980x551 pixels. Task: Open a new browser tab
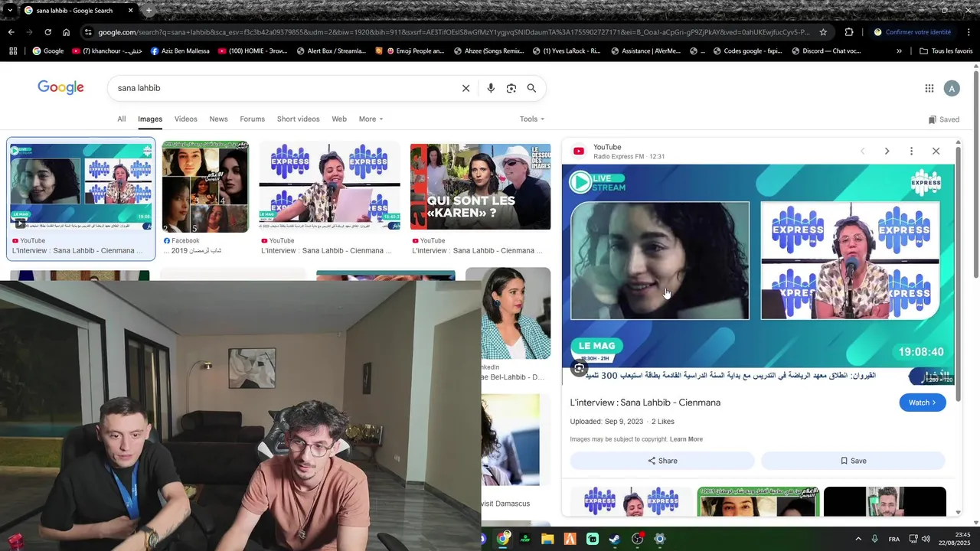pyautogui.click(x=149, y=11)
